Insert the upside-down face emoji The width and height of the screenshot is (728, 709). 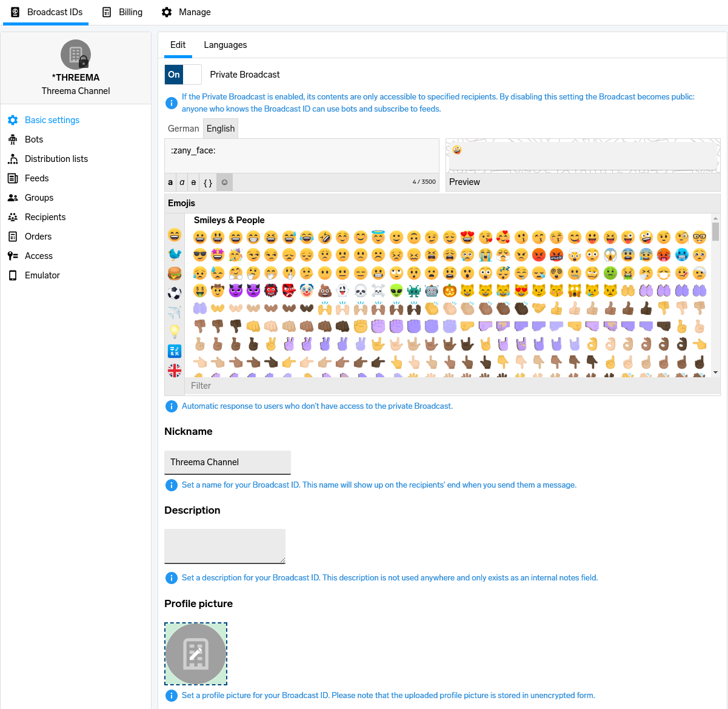[x=414, y=237]
